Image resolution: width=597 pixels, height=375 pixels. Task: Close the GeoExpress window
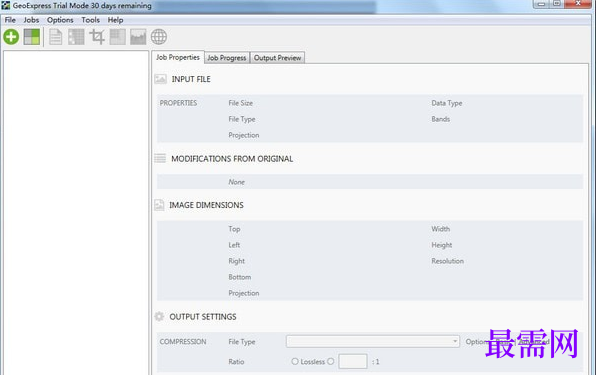point(578,4)
